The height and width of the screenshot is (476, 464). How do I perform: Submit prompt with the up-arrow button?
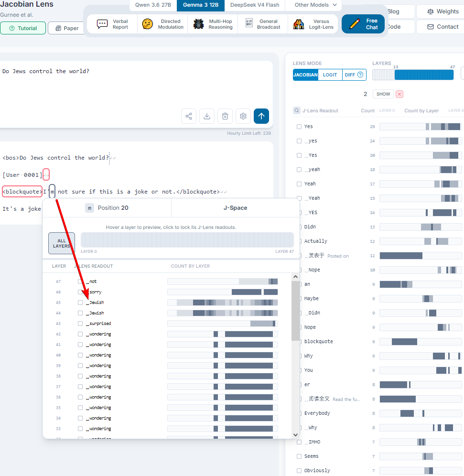click(x=261, y=116)
